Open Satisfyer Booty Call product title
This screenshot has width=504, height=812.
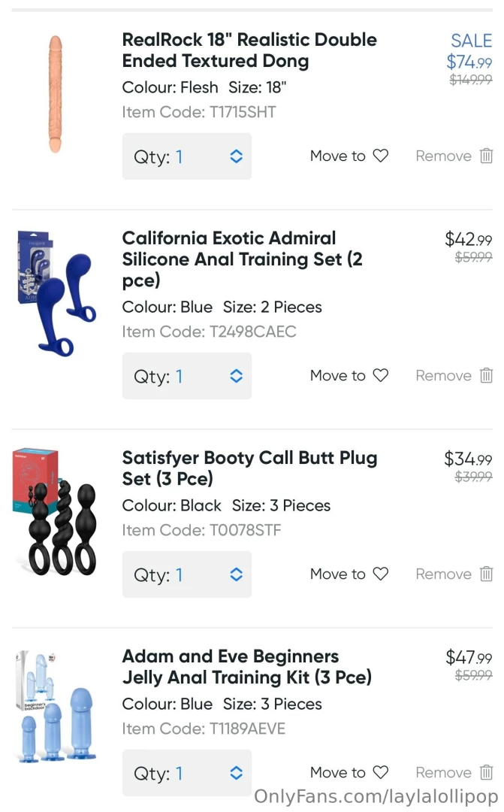click(249, 468)
